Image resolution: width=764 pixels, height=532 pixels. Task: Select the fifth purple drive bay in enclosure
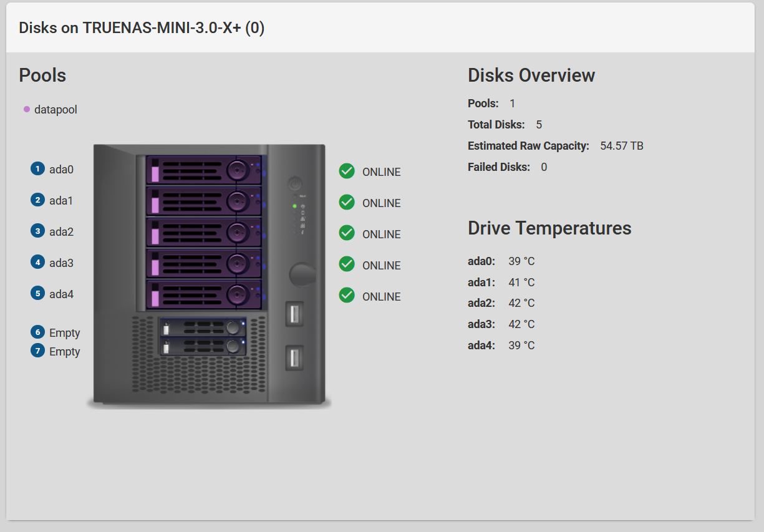tap(204, 294)
